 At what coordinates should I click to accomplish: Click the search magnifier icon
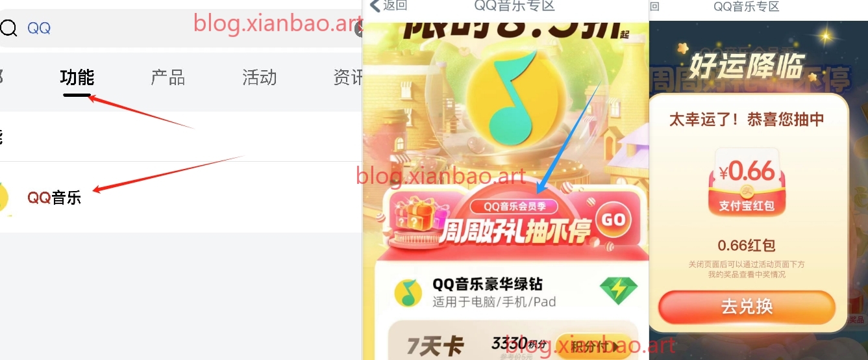8,28
